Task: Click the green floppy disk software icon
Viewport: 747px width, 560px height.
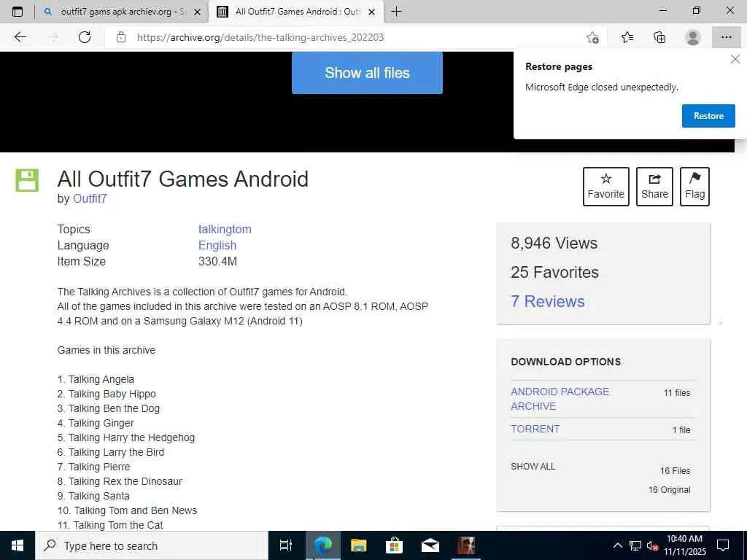Action: [x=27, y=181]
